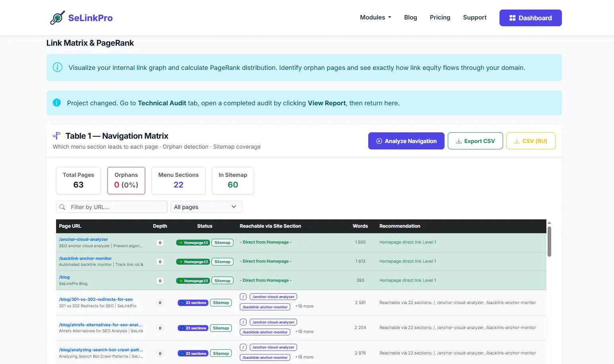Open the /backlink-anchor-monitor page link
The image size is (614, 364).
click(x=85, y=258)
